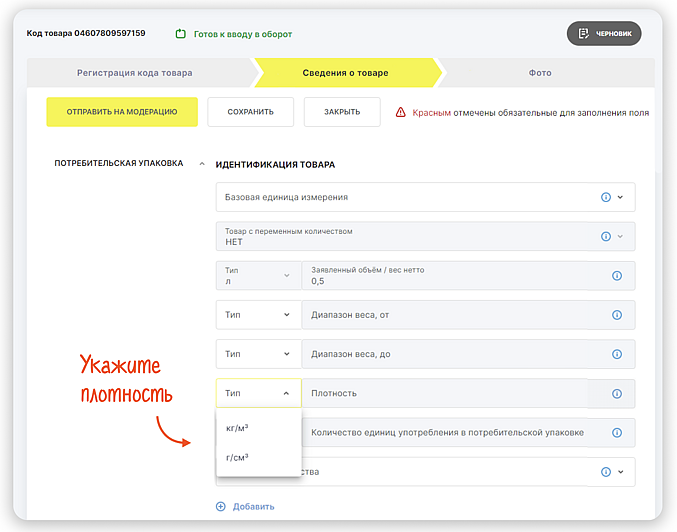Open Тип dropdown for Диапазон веса, от
The image size is (677, 532).
point(258,315)
